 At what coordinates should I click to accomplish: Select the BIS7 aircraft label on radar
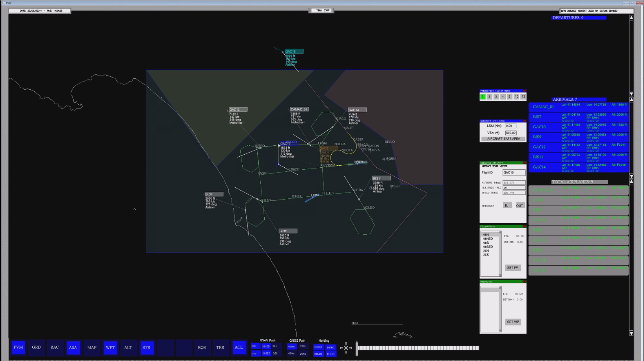(x=214, y=194)
